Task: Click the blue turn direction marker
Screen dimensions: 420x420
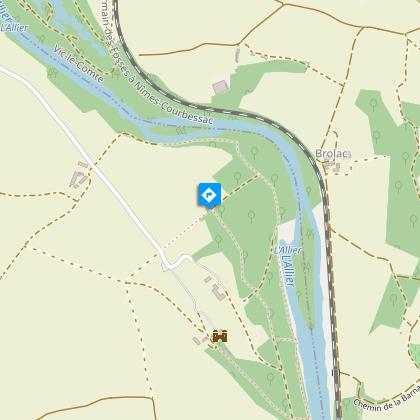Action: (210, 195)
